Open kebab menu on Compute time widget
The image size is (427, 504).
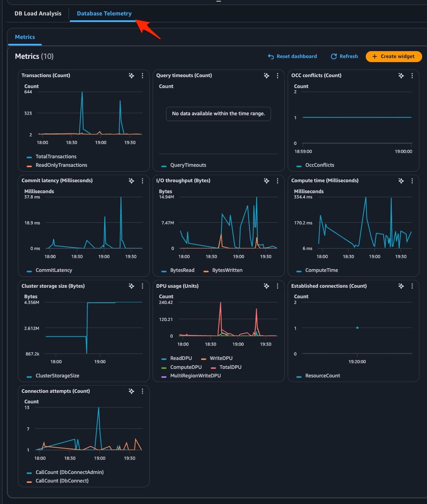[412, 181]
